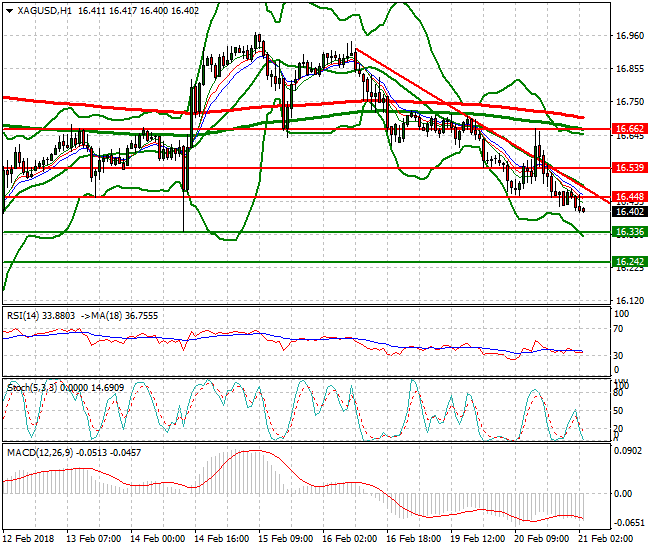This screenshot has width=650, height=550.
Task: Click the 16.120 price axis value
Action: 630,300
